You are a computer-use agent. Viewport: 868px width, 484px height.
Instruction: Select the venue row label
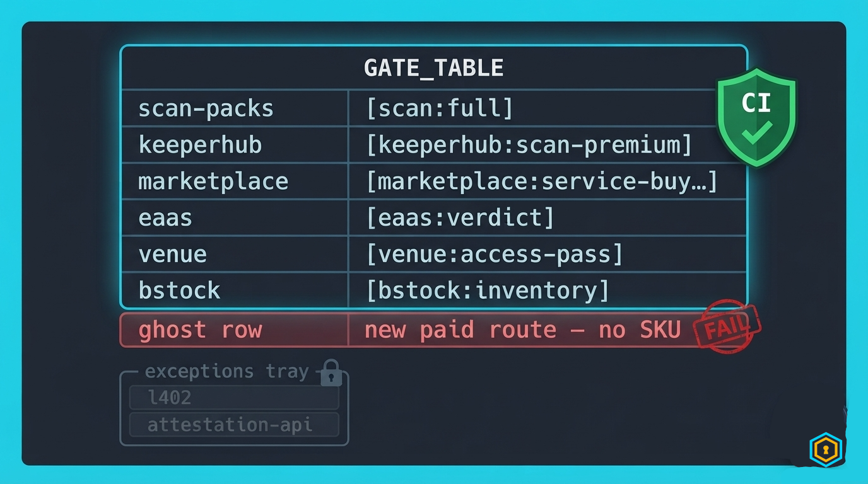[x=172, y=255]
